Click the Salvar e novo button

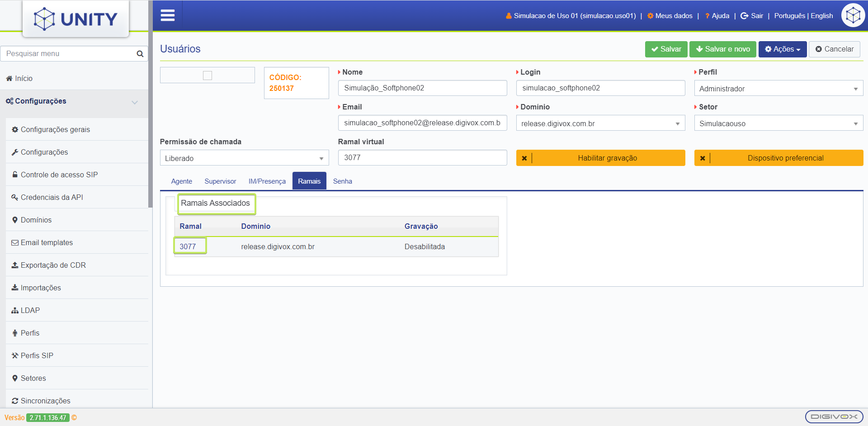click(722, 49)
